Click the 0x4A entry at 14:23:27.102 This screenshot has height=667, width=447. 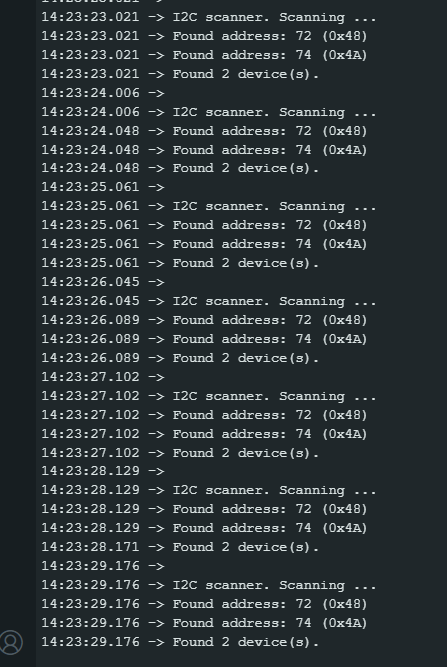click(204, 434)
